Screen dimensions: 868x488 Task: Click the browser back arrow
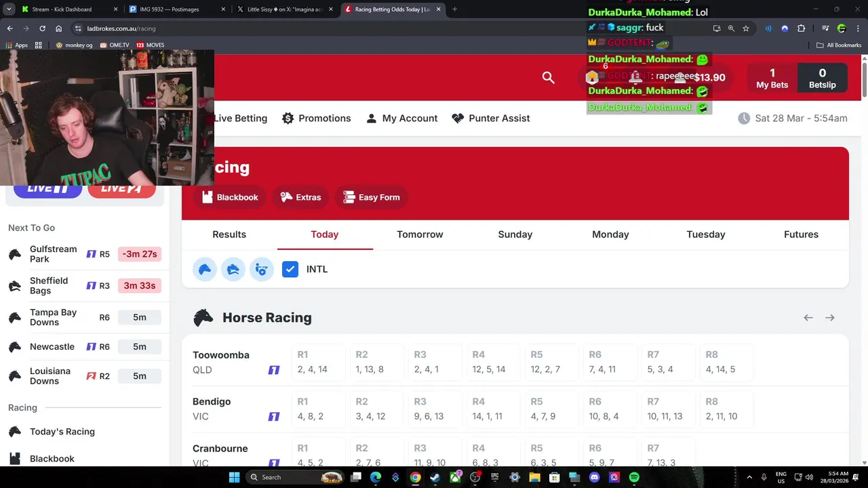pyautogui.click(x=9, y=28)
